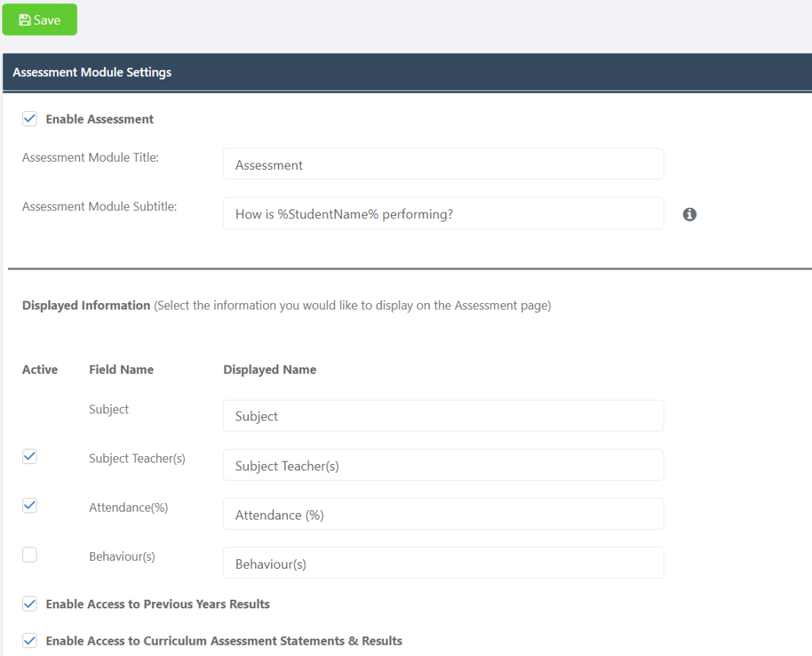Screen dimensions: 812x656
Task: Click the Assessment Module Title input field
Action: click(443, 164)
